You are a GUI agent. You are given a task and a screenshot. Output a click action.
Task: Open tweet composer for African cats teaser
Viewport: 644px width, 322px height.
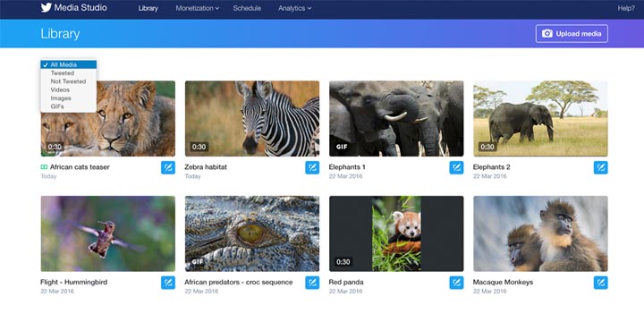168,167
